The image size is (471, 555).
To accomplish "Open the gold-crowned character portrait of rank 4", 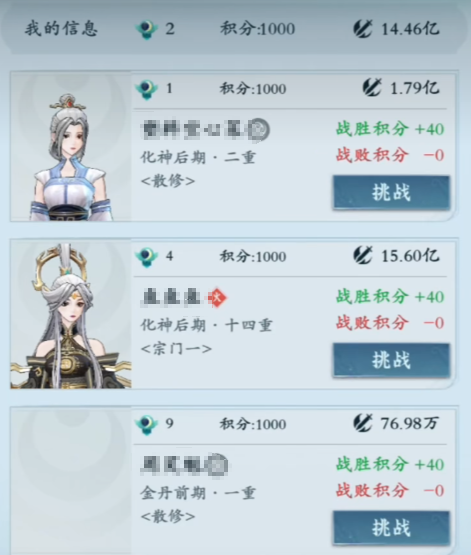I will tap(71, 316).
